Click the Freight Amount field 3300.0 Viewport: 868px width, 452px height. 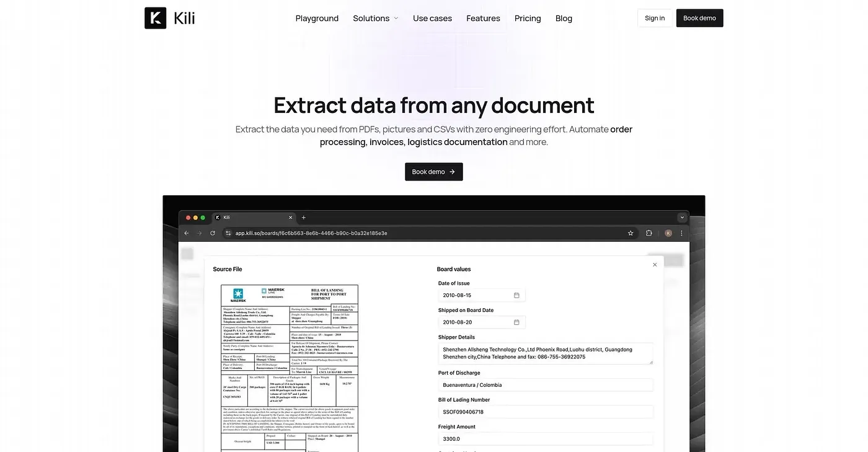(546, 439)
